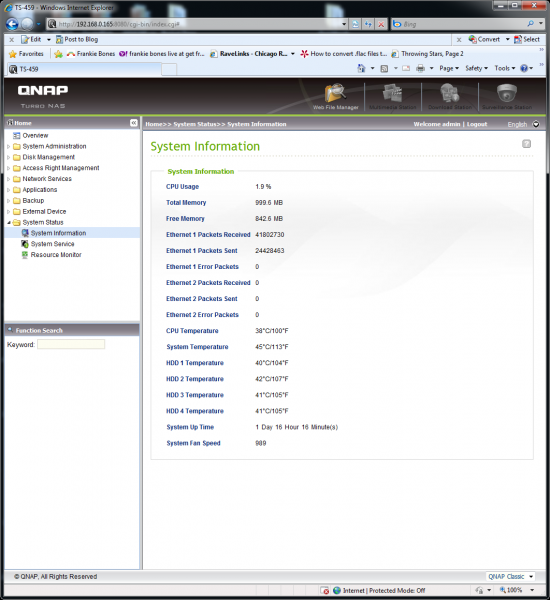Viewport: 550px width, 600px height.
Task: Click the Convert toolbar button
Action: pos(485,39)
